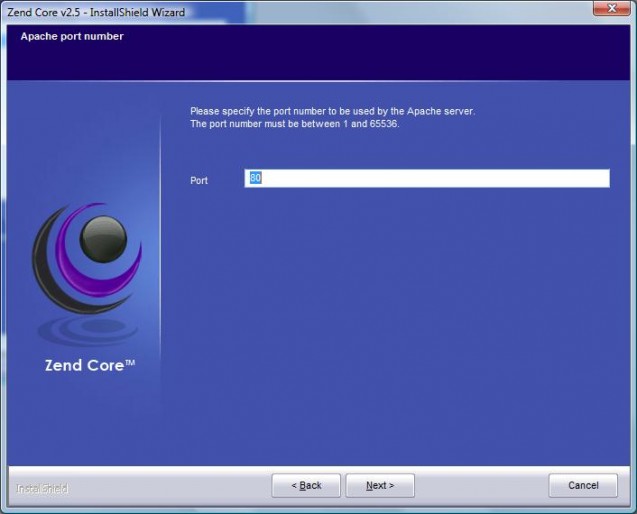Click the 'Zend Core' text under the logo
This screenshot has height=514, width=637.
tap(89, 365)
